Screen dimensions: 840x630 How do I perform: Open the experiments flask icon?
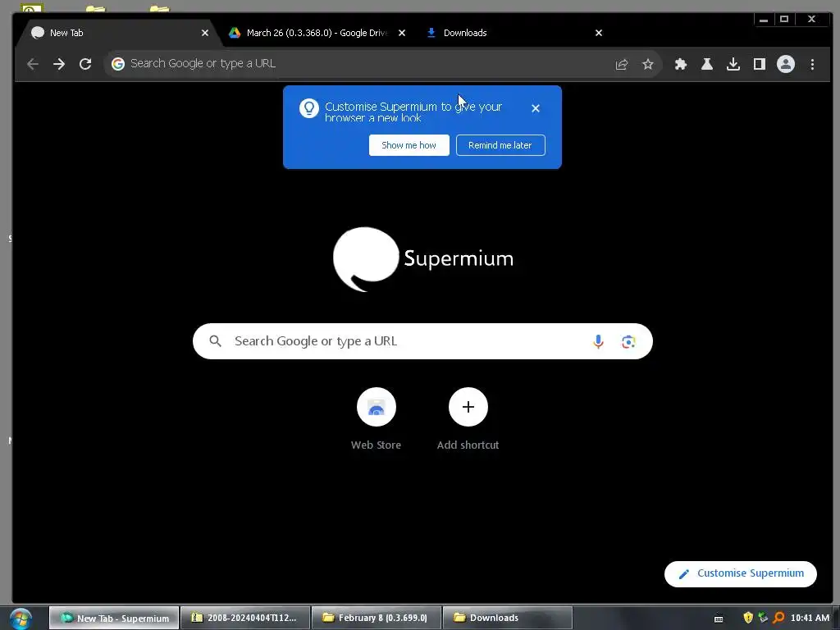tap(706, 64)
